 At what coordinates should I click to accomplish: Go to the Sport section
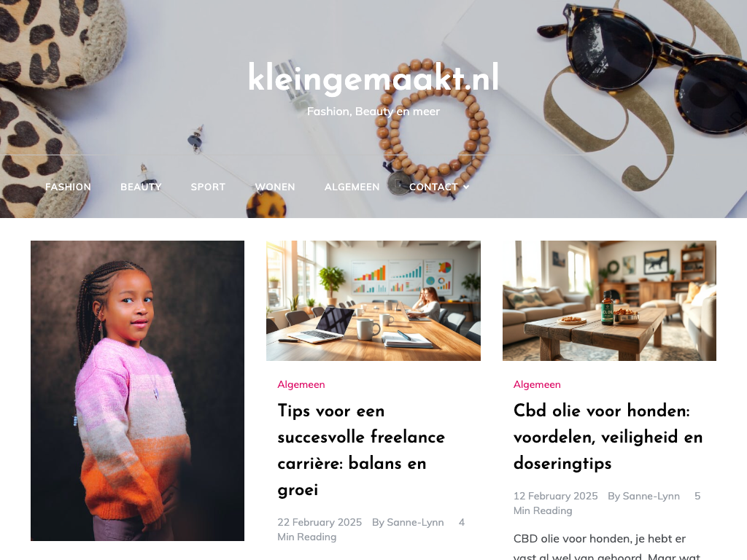coord(208,187)
